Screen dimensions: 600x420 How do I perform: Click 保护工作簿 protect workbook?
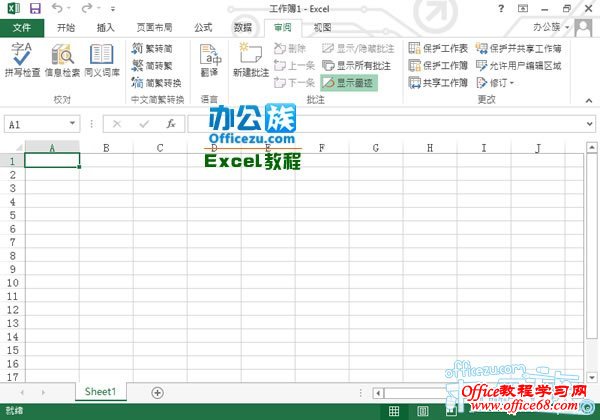[x=438, y=65]
